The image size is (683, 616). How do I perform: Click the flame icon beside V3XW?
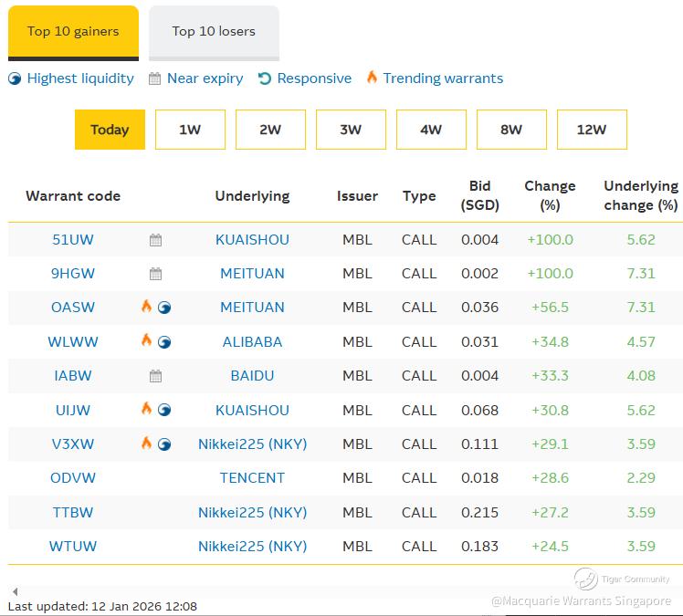pos(146,443)
